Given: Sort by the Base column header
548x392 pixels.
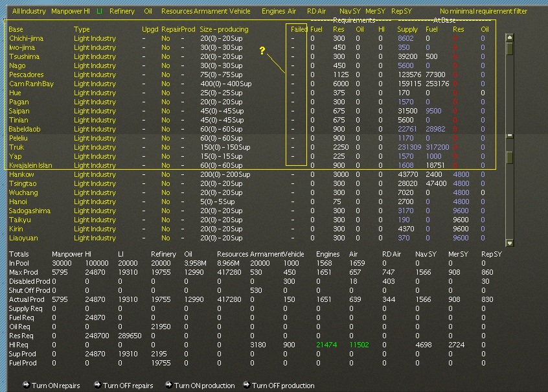Looking at the screenshot, I should 16,29.
